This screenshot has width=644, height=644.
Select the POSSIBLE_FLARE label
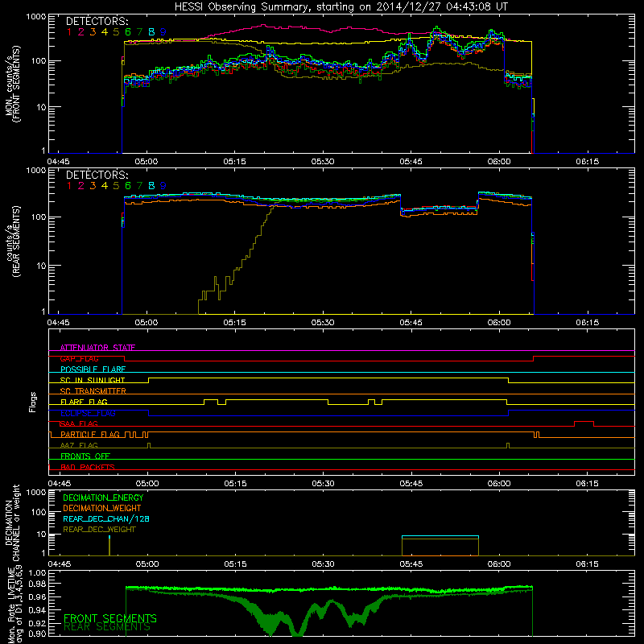point(93,369)
